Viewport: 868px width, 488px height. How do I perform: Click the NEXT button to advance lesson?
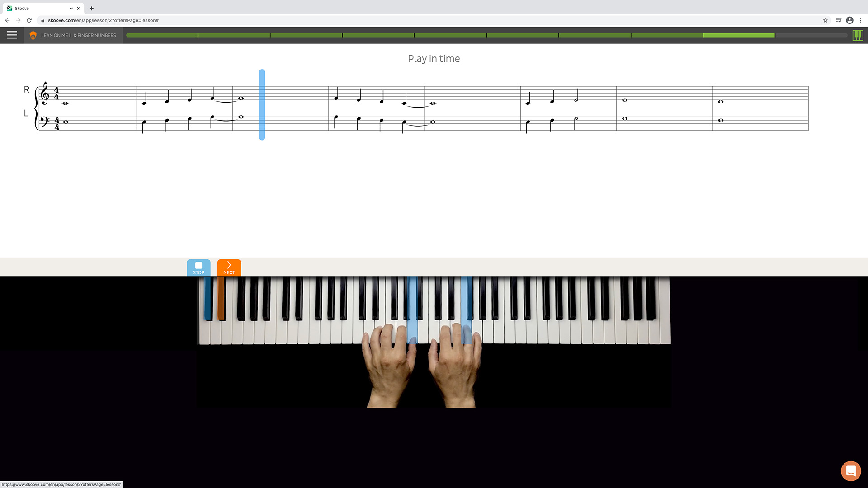pos(229,267)
